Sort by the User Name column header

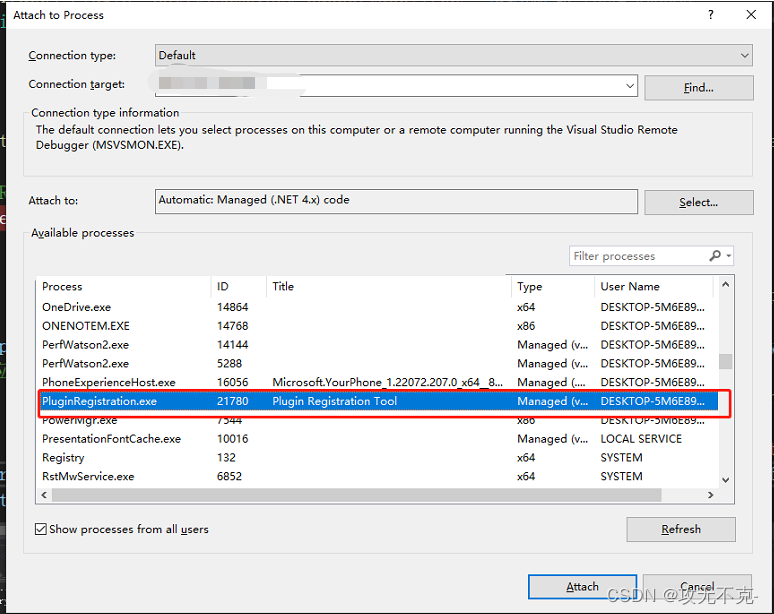[x=654, y=286]
